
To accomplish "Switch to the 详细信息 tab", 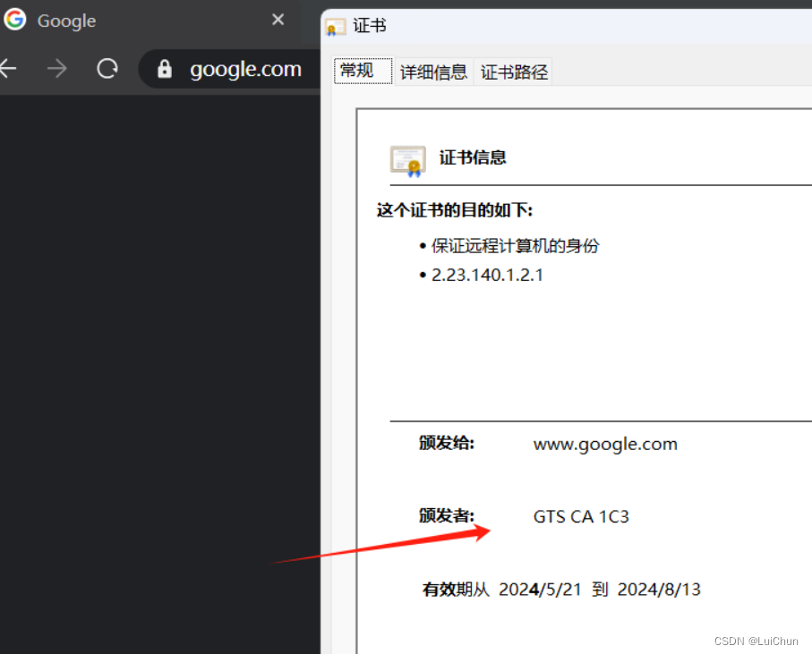I will point(434,72).
